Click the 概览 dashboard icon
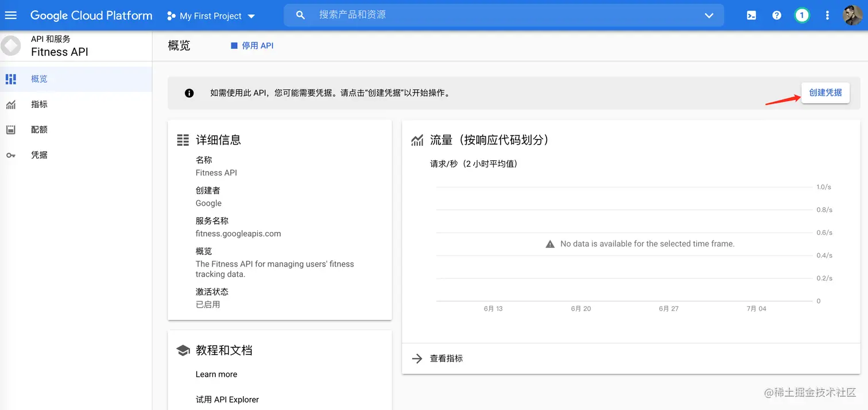868x410 pixels. pos(11,79)
